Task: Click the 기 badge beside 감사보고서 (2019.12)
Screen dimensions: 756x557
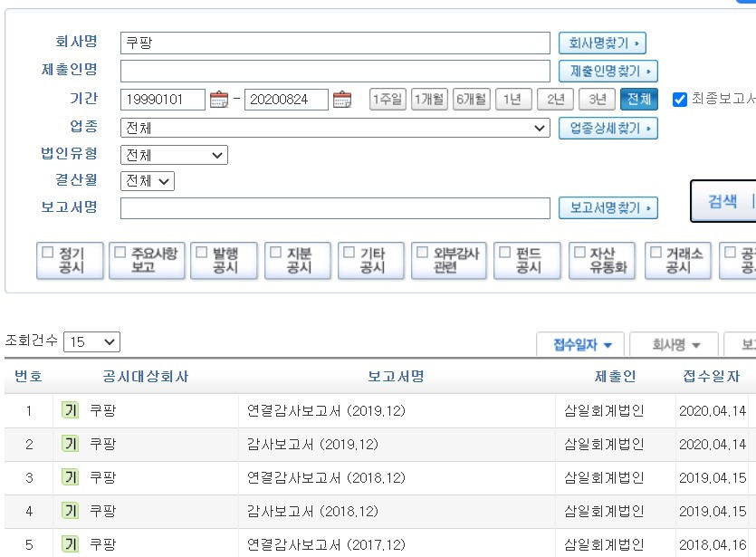Action: tap(70, 444)
